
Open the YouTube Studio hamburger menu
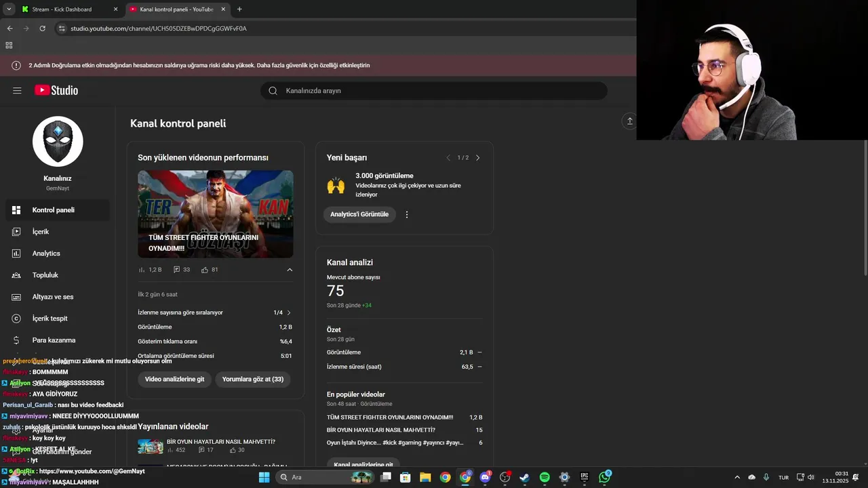tap(17, 90)
